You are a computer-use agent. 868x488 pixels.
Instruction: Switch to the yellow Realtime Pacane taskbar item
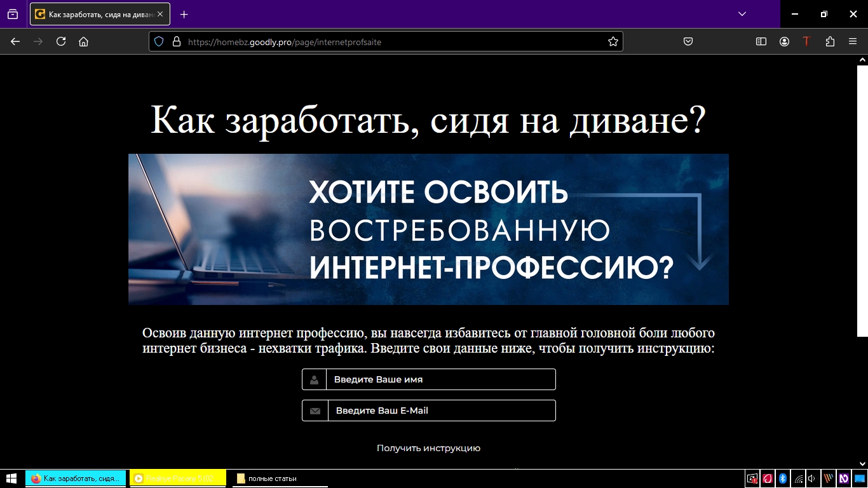coord(178,478)
